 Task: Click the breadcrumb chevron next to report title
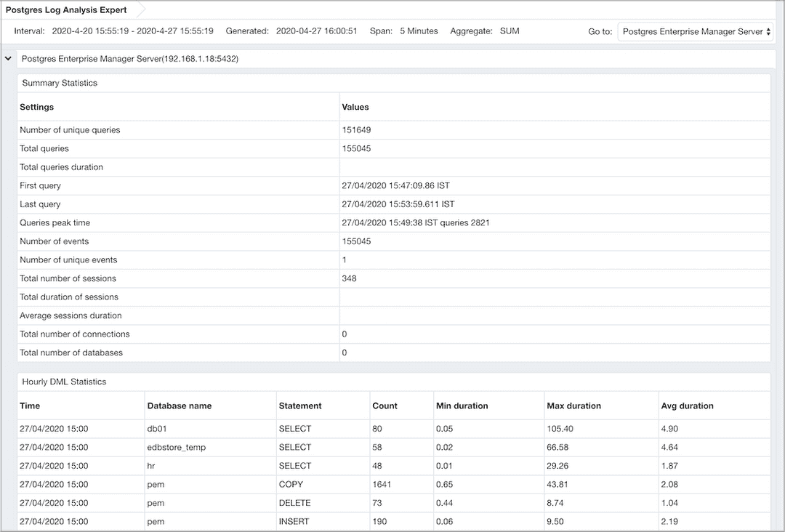pos(143,9)
